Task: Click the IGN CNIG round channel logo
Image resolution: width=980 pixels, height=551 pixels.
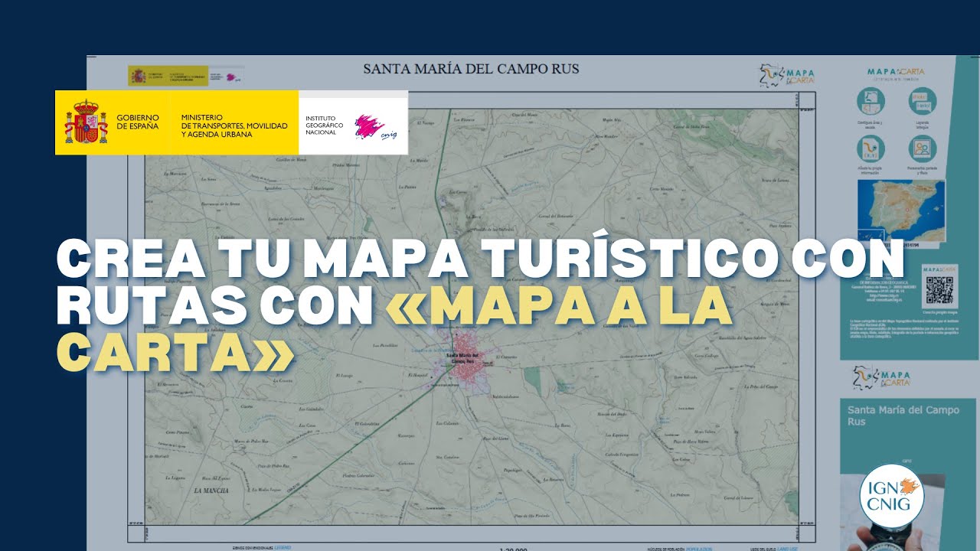Action: pos(892,497)
